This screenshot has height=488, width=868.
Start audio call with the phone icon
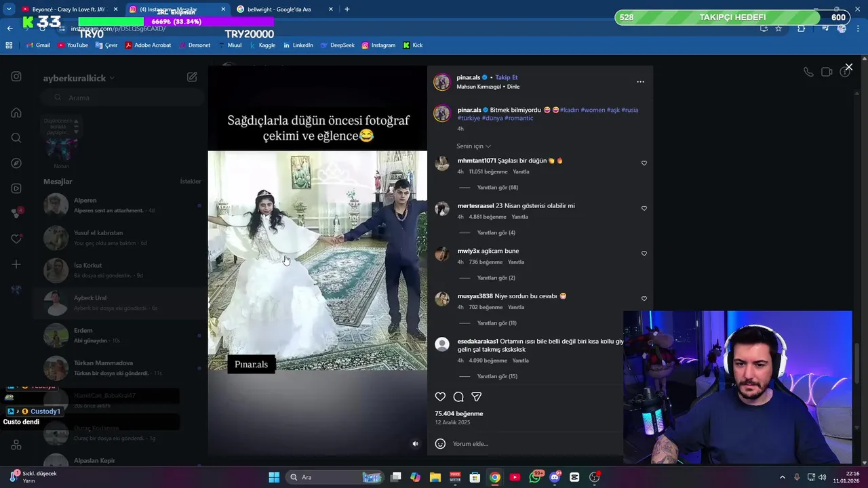click(808, 72)
